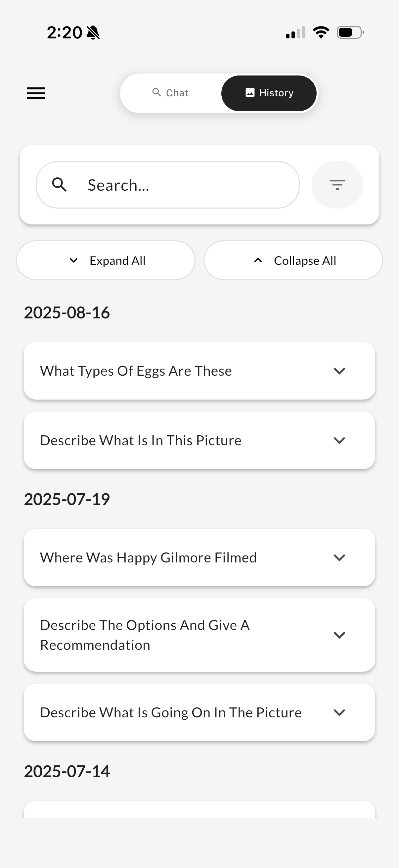Image resolution: width=399 pixels, height=868 pixels.
Task: Tap the image icon on History tab
Action: point(250,93)
